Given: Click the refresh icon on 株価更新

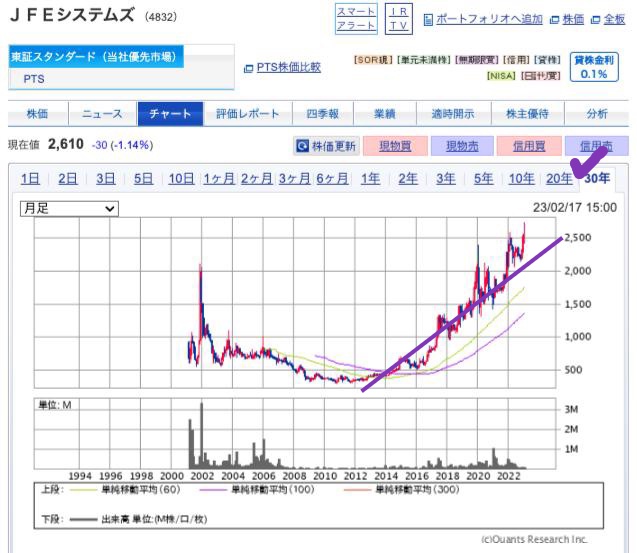Looking at the screenshot, I should click(x=303, y=146).
